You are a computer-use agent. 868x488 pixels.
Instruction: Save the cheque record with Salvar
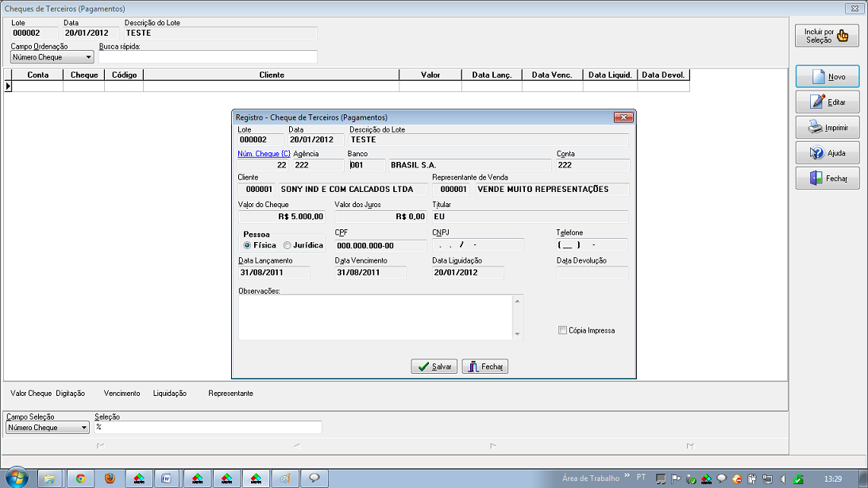(x=434, y=367)
